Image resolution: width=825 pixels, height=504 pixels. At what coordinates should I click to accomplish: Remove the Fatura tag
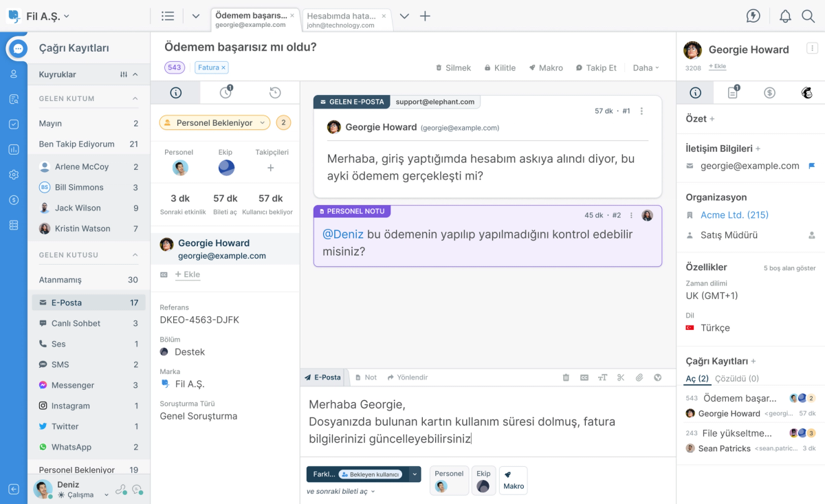click(x=223, y=67)
